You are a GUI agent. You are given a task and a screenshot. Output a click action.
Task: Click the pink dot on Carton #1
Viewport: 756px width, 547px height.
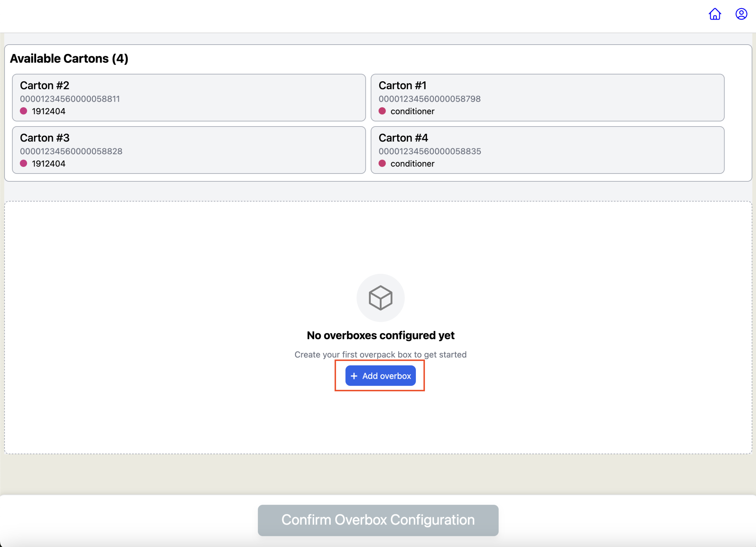(x=382, y=111)
